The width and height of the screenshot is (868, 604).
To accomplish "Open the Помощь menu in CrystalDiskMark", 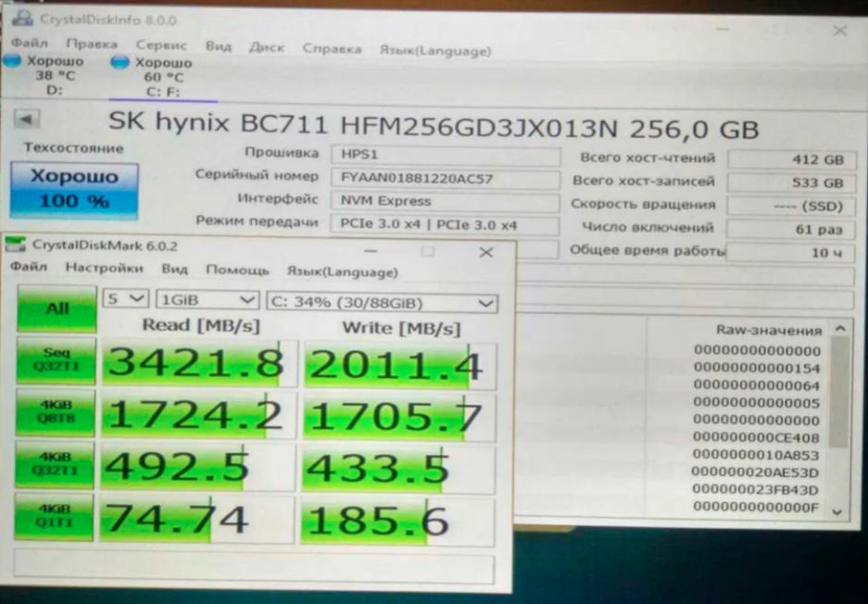I will point(237,271).
